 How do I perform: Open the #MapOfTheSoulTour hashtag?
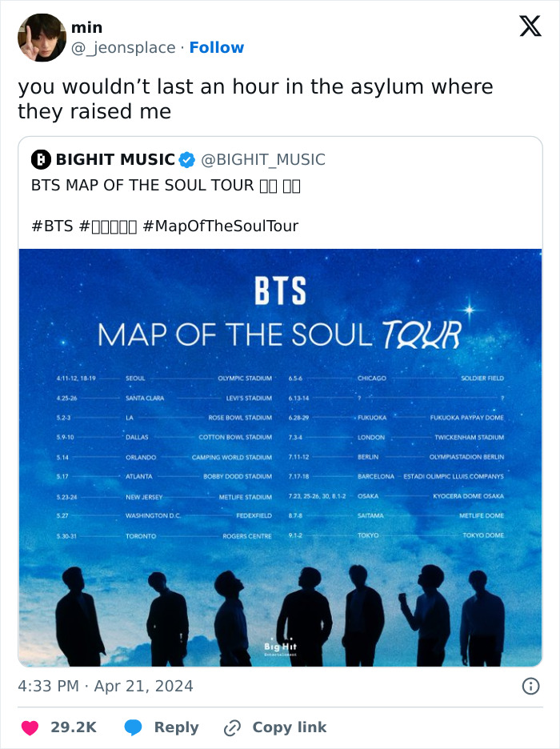(x=220, y=226)
